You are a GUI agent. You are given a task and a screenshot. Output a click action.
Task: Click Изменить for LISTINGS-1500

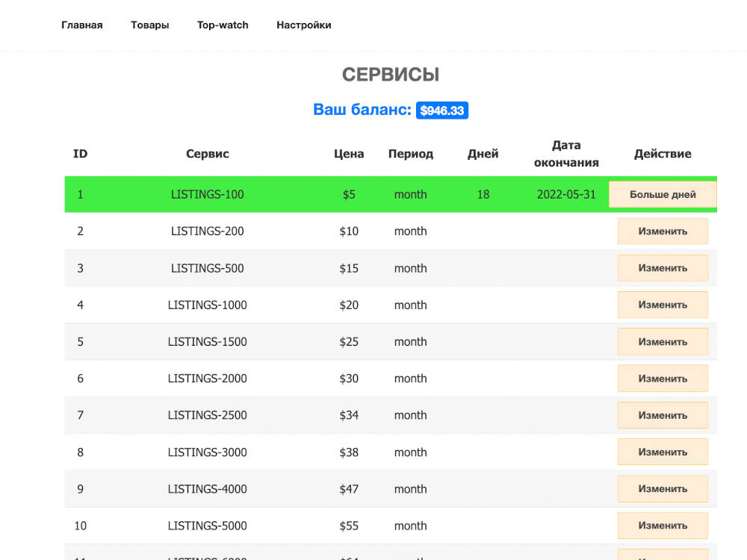pos(663,341)
